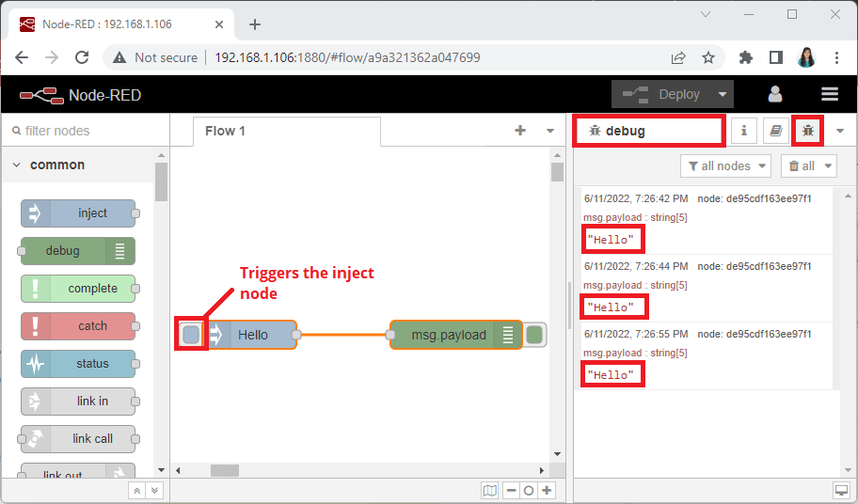Image resolution: width=858 pixels, height=504 pixels.
Task: Click the user profile icon
Action: pos(775,94)
